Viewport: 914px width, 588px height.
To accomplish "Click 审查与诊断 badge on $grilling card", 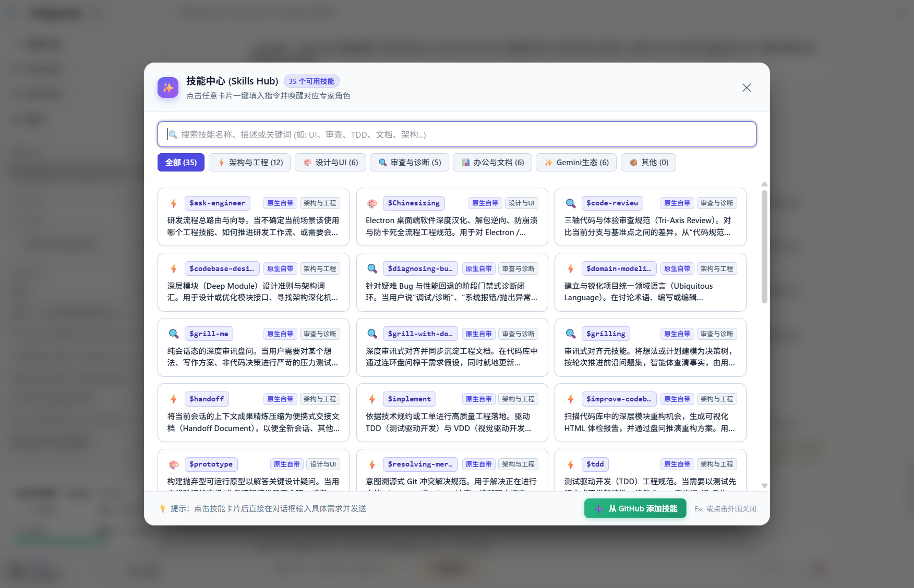I will pos(717,334).
